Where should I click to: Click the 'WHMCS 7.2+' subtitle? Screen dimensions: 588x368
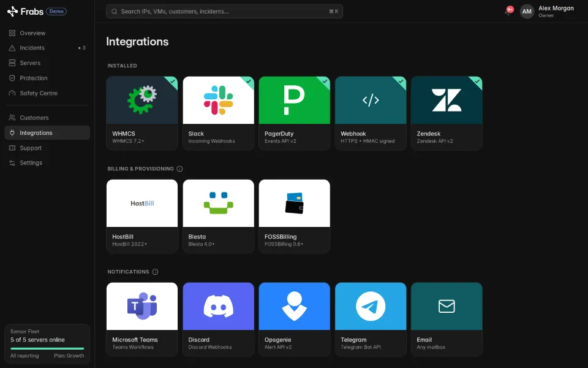[128, 141]
